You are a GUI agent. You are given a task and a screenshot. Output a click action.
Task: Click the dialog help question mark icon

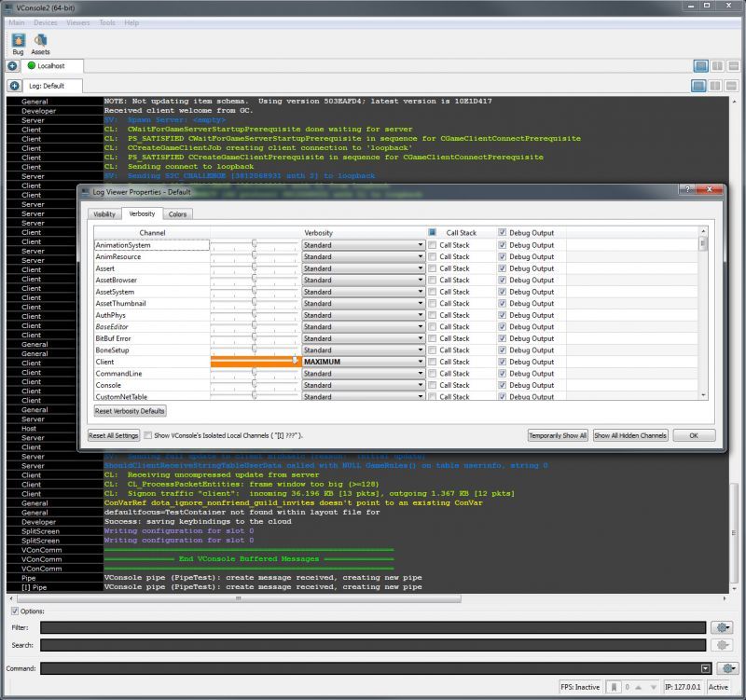tap(685, 190)
